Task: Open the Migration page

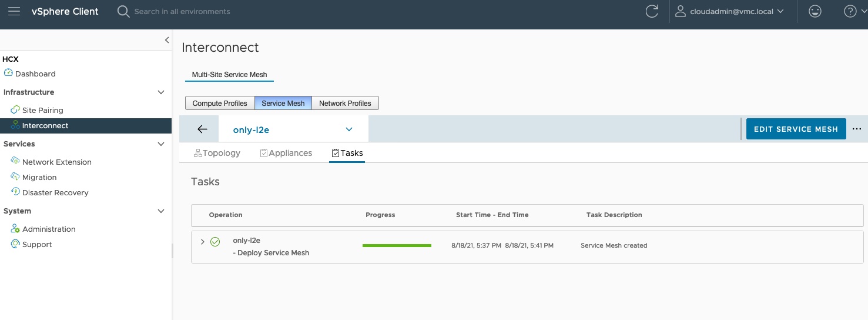Action: [39, 177]
